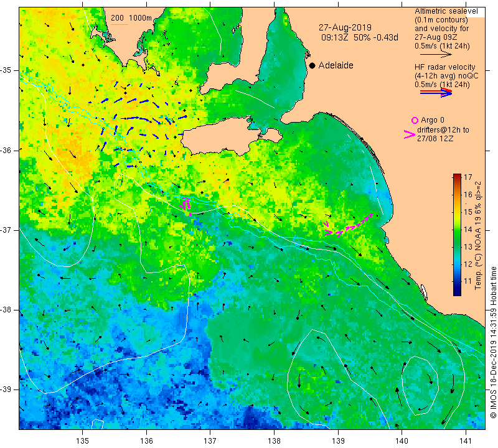Click the cyan 200m contour legend line
This screenshot has height=448, width=498.
tap(120, 24)
